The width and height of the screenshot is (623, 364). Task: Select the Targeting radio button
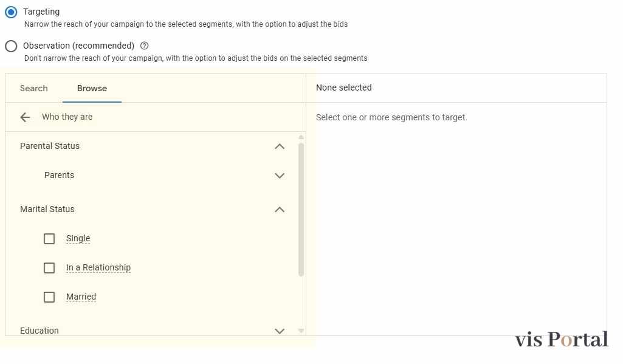coord(11,12)
